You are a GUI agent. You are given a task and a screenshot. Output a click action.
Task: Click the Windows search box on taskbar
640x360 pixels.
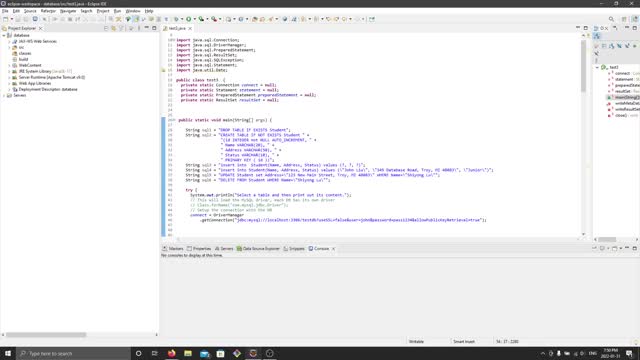click(x=73, y=353)
